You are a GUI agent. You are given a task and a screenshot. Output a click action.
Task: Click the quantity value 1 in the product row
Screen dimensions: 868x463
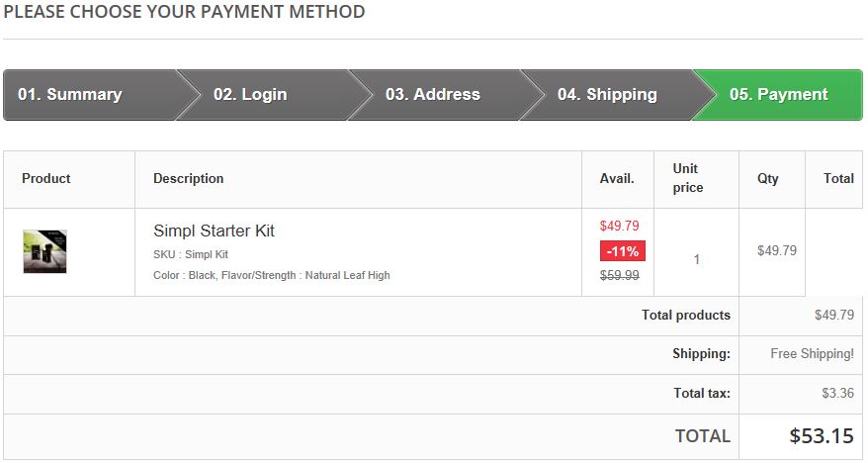tap(697, 259)
